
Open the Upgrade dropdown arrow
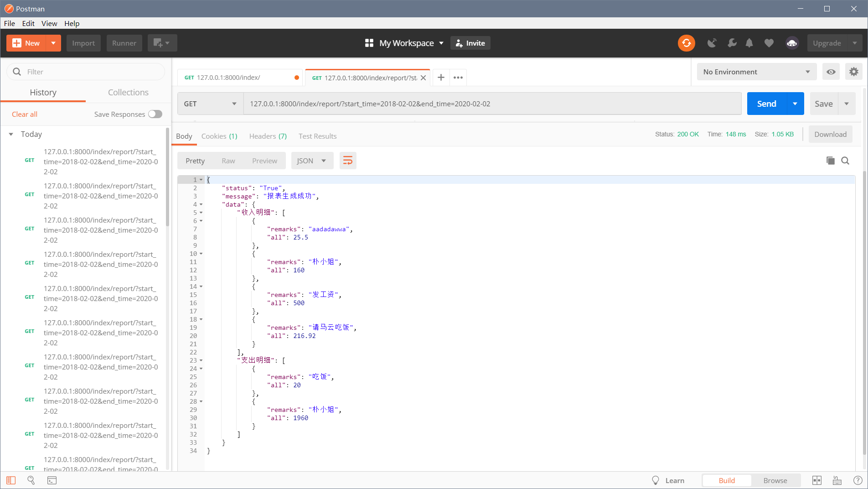(x=854, y=43)
